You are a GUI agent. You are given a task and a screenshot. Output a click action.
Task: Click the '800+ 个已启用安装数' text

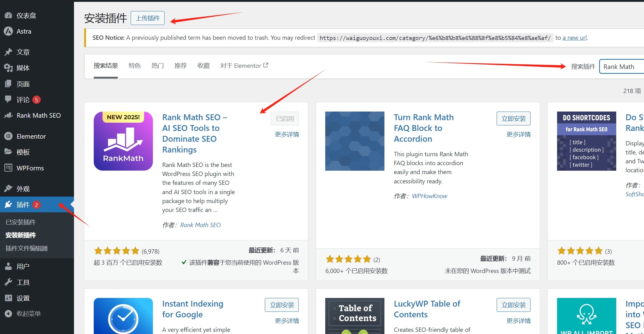click(586, 263)
